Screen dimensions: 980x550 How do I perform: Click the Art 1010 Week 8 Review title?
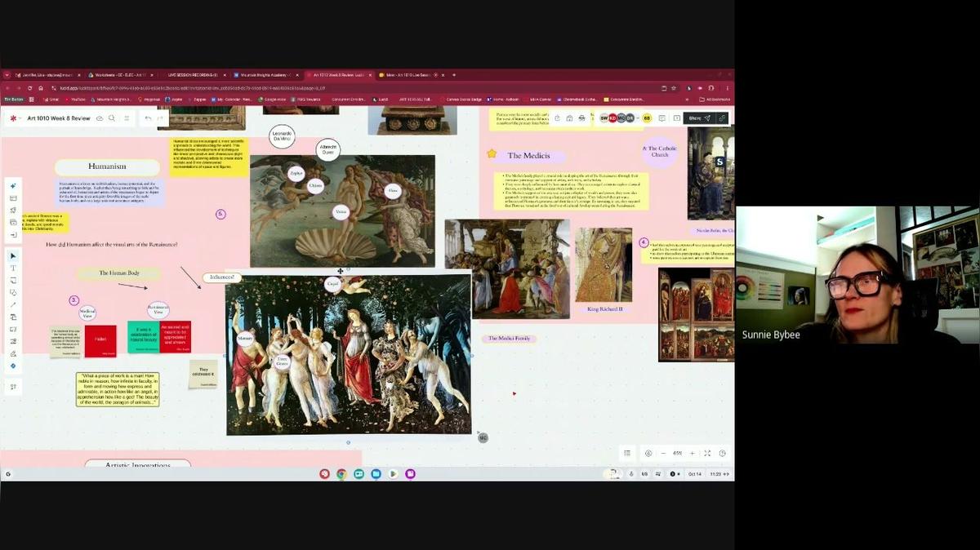tap(59, 118)
